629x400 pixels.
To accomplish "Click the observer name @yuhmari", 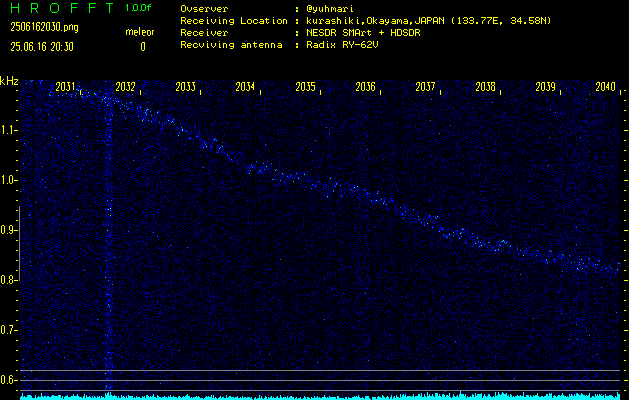I will point(330,9).
